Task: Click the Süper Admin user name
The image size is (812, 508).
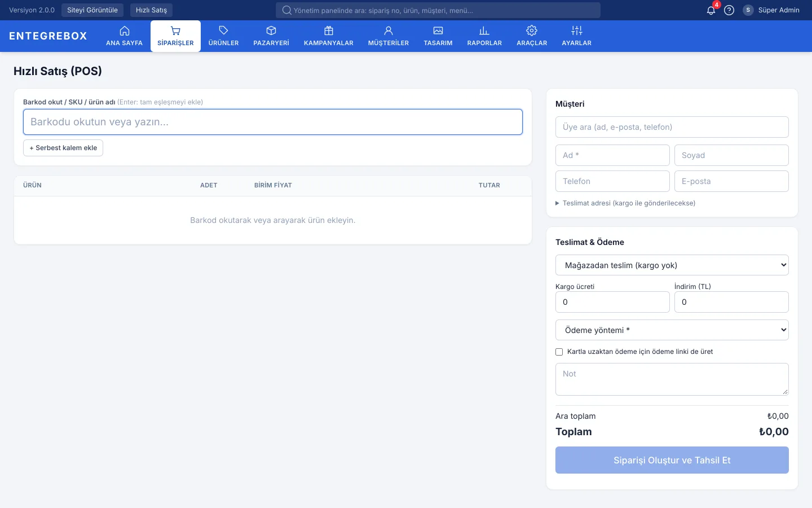Action: 779,10
